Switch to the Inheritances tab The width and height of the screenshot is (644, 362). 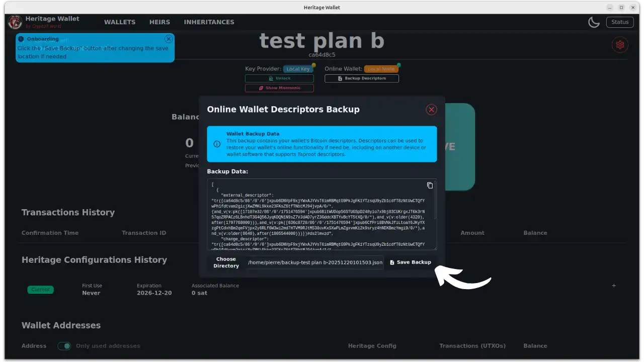click(209, 22)
